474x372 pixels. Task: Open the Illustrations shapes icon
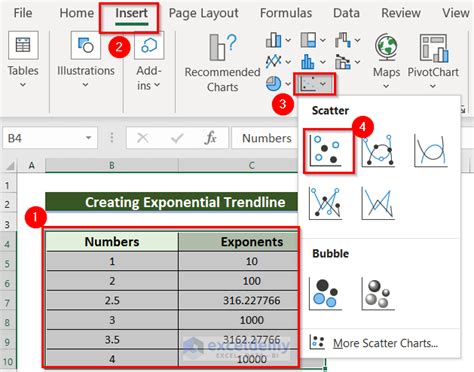[86, 45]
